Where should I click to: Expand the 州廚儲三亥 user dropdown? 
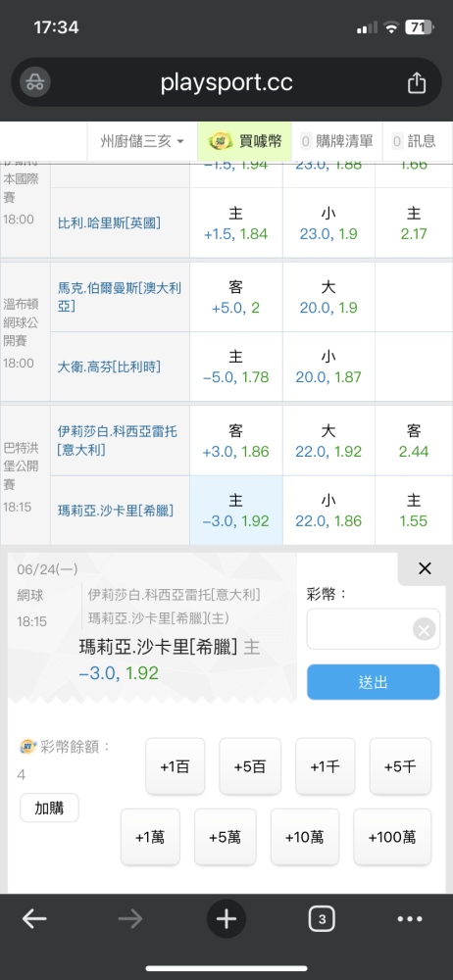click(142, 141)
